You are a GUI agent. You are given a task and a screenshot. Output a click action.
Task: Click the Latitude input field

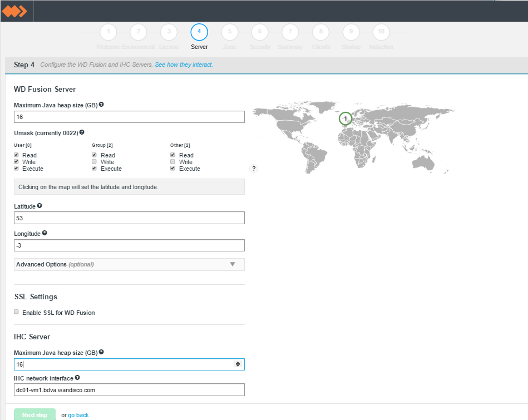[x=129, y=218]
